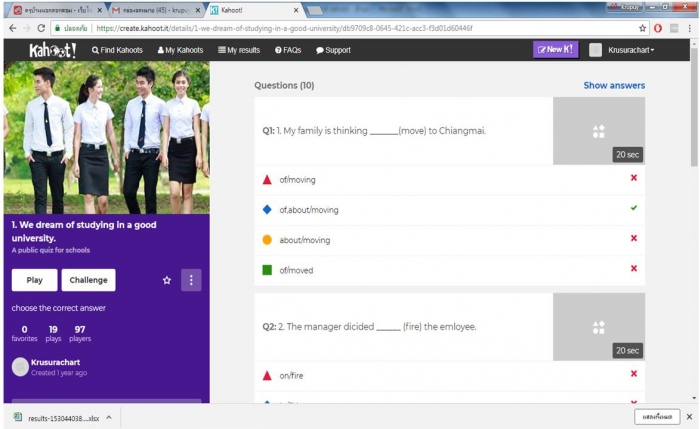Click the Q1 image placeholder thumbnail

tap(598, 131)
